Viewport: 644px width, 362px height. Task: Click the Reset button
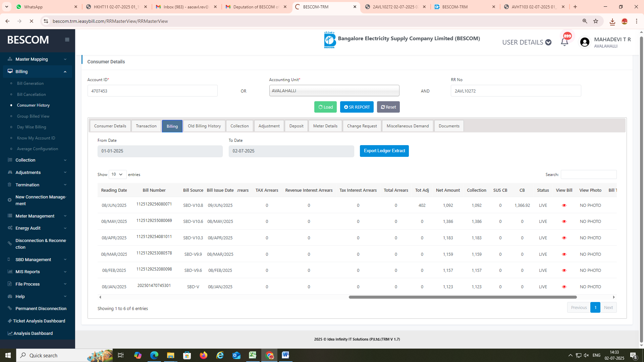pyautogui.click(x=388, y=107)
